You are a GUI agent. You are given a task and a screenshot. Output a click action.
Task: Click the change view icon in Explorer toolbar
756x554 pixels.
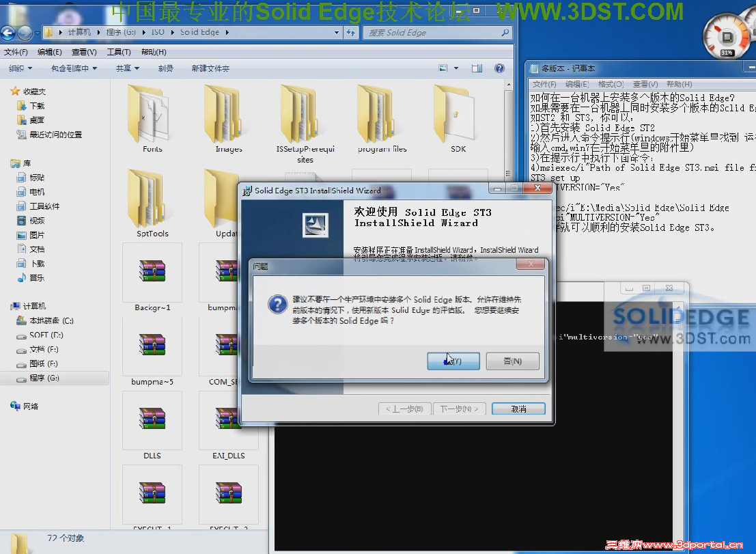click(x=443, y=68)
